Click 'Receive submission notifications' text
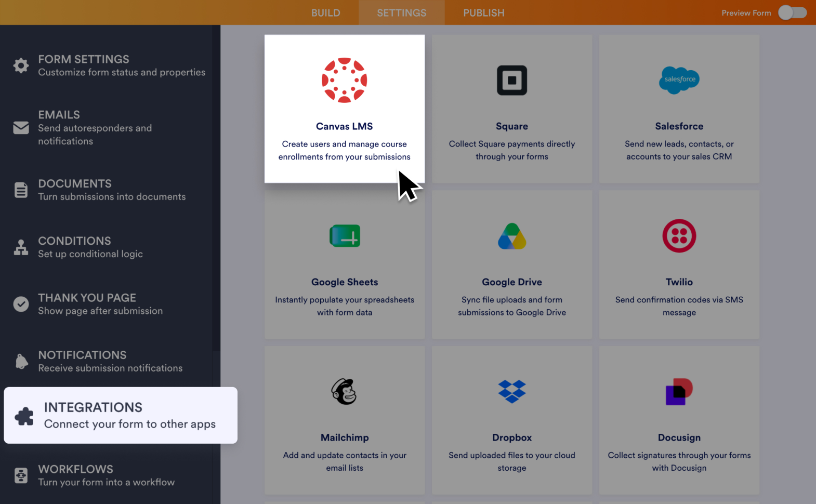The image size is (816, 504). coord(110,368)
